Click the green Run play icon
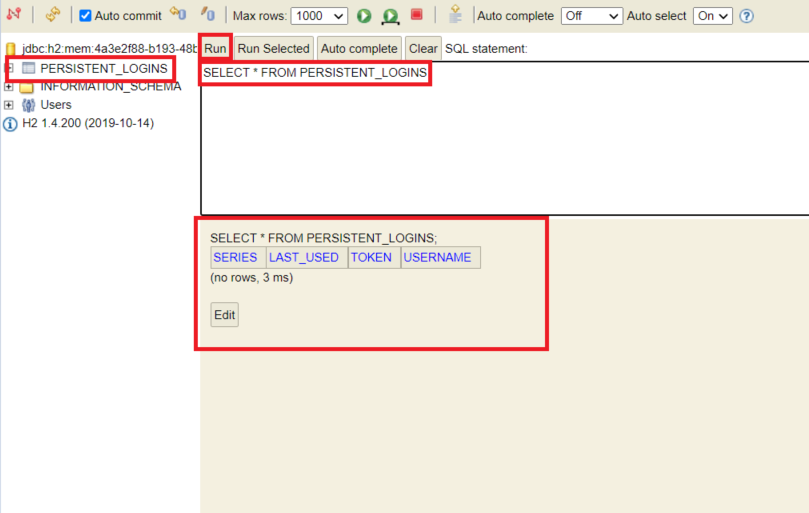809x513 pixels. click(x=364, y=16)
